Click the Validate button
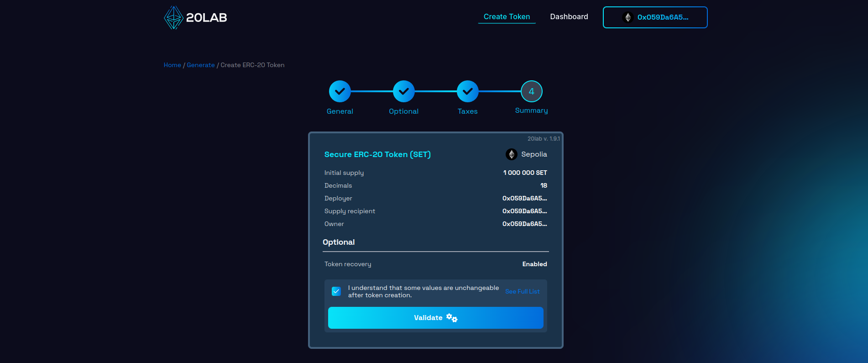 pos(436,318)
